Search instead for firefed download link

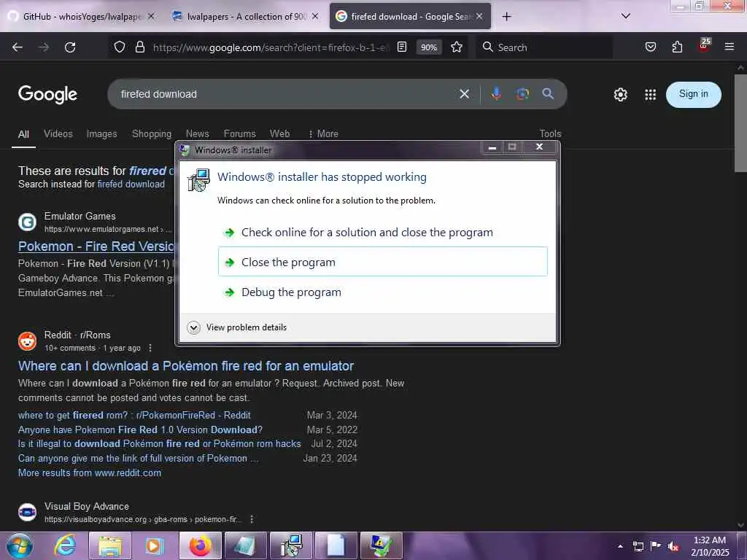click(131, 184)
